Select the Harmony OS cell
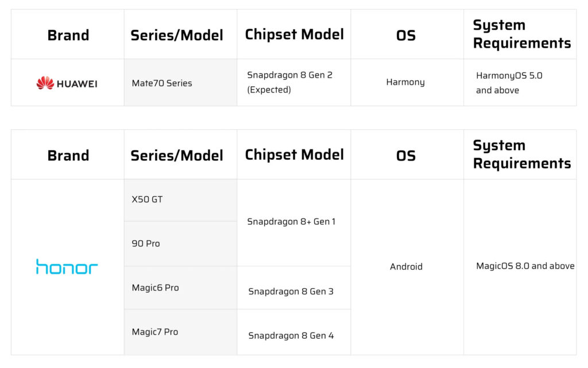 click(405, 82)
